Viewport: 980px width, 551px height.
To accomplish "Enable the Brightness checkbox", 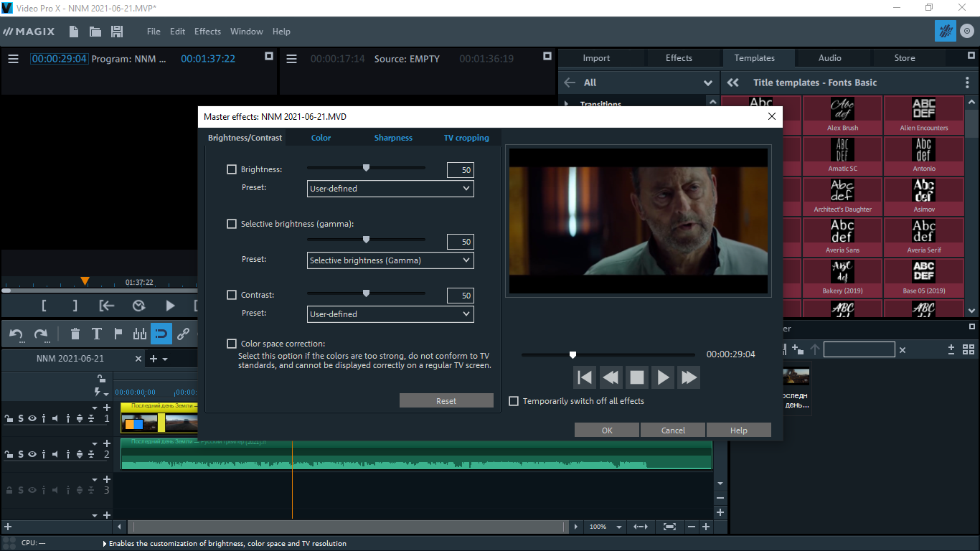I will pyautogui.click(x=232, y=169).
